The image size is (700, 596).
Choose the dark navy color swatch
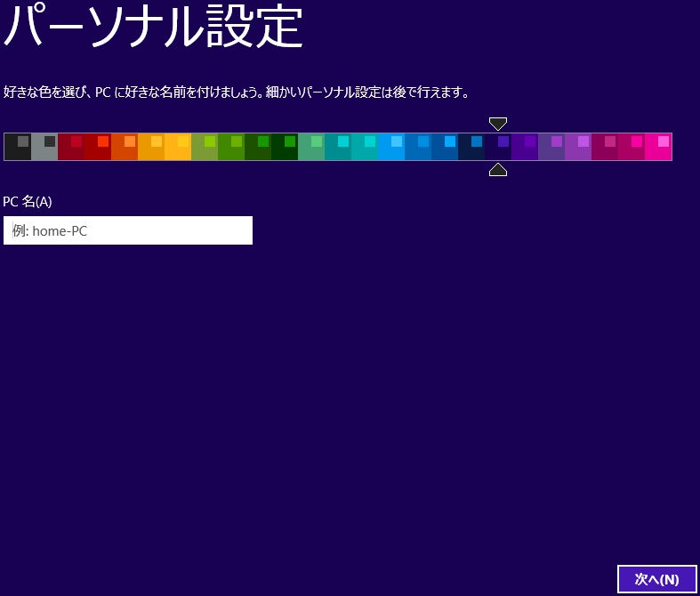pyautogui.click(x=472, y=147)
